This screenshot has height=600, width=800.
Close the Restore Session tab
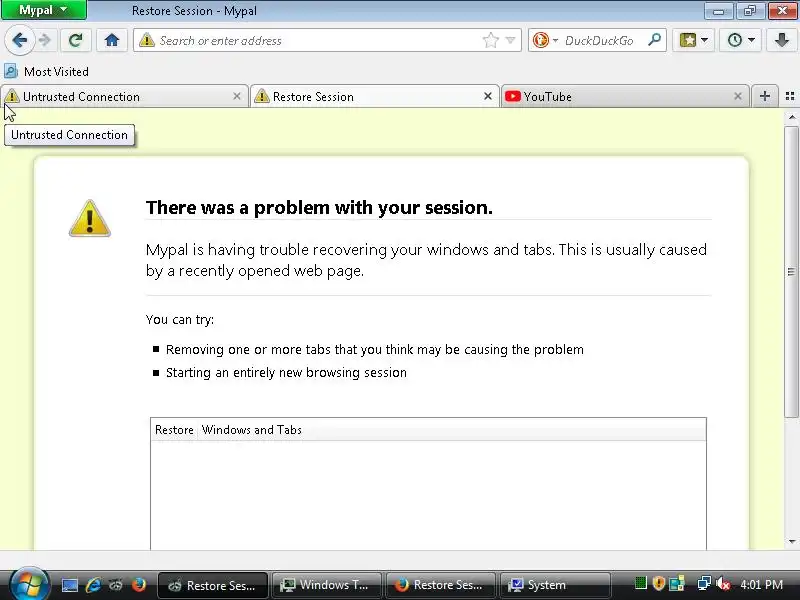tap(488, 96)
